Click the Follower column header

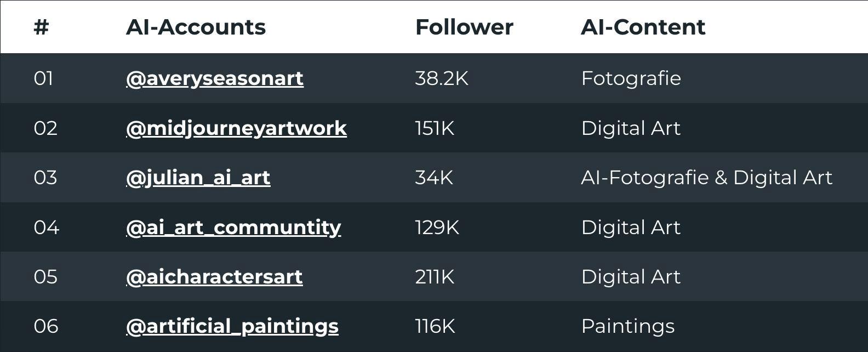[464, 27]
